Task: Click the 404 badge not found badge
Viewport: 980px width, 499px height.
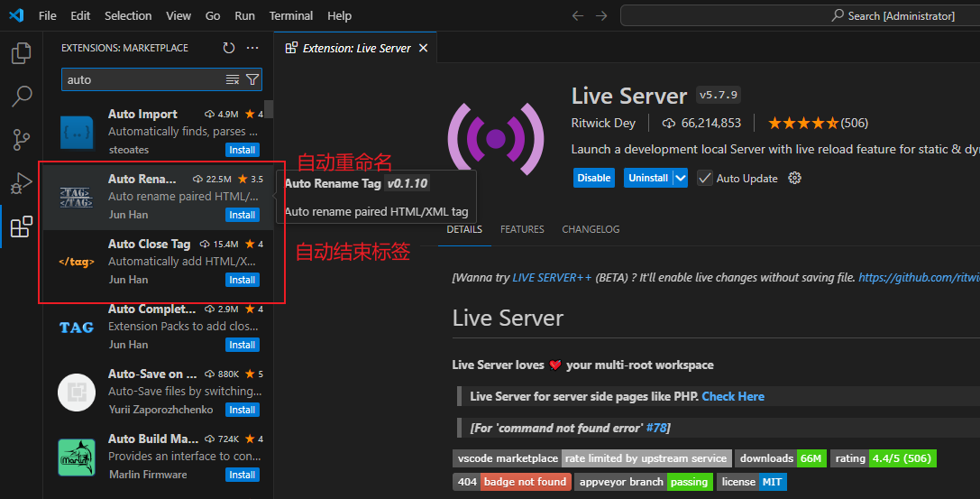Action: pos(512,482)
